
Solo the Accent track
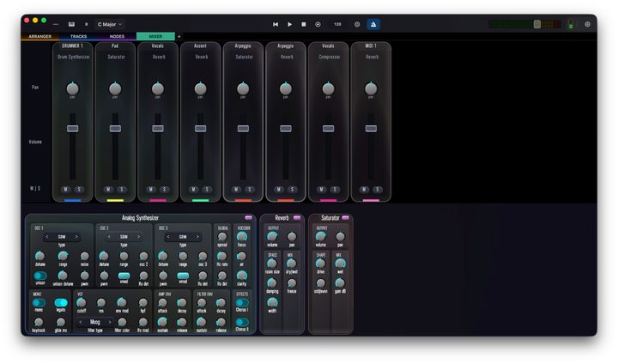207,190
